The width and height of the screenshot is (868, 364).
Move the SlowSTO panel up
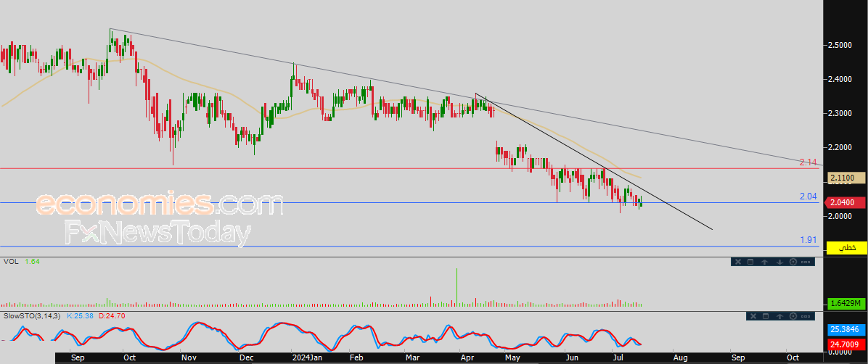point(779,316)
